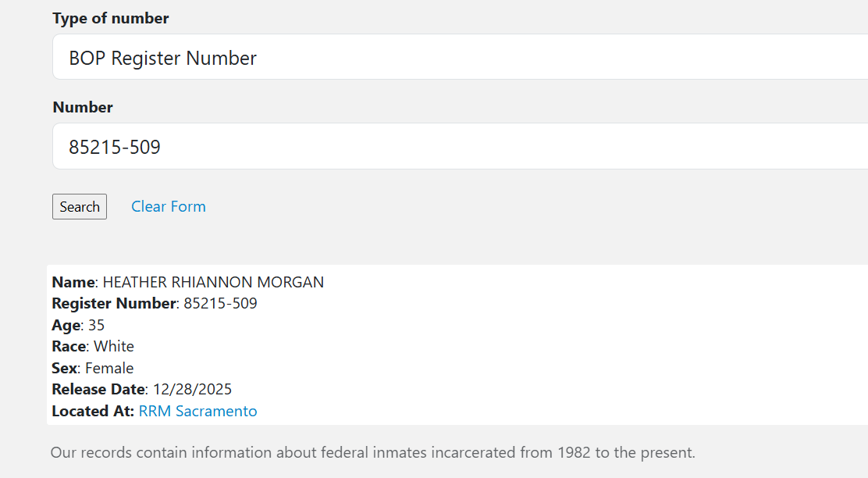Screen dimensions: 868x478
Task: Open the RRM Sacramento location link
Action: tap(197, 412)
